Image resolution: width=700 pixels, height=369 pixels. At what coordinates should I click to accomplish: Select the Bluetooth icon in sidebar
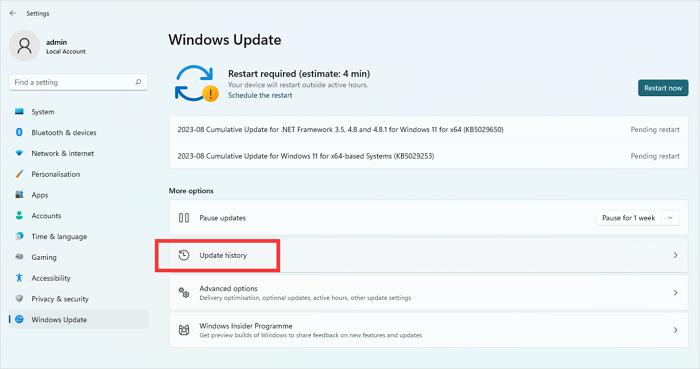coord(19,132)
